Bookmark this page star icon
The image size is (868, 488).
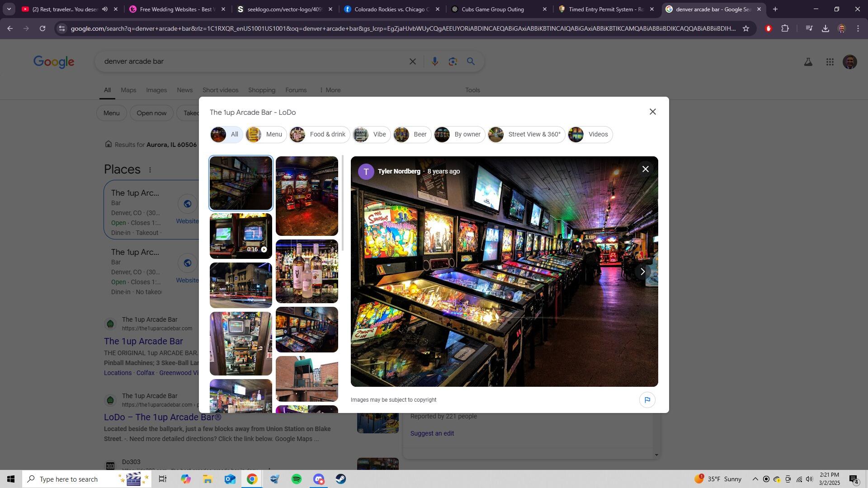[746, 28]
